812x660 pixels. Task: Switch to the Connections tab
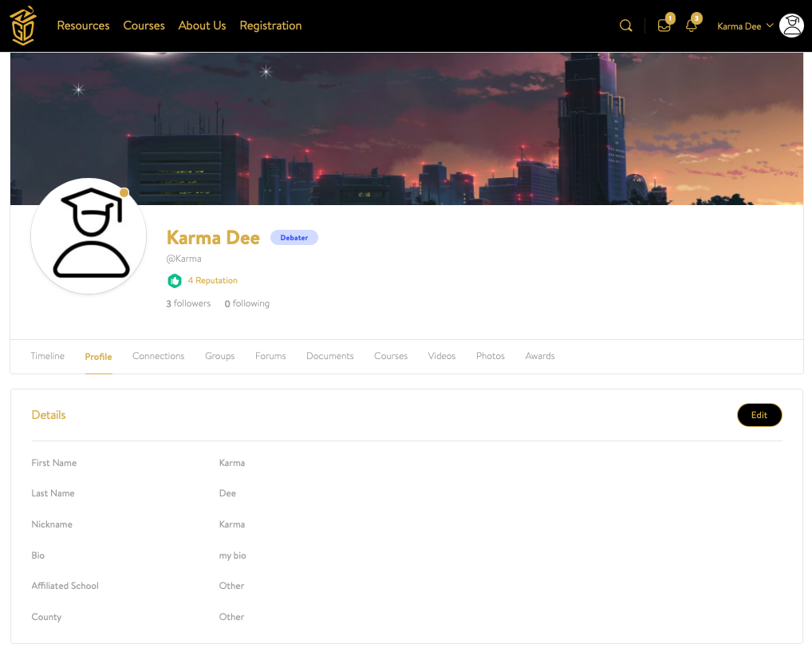(x=158, y=356)
